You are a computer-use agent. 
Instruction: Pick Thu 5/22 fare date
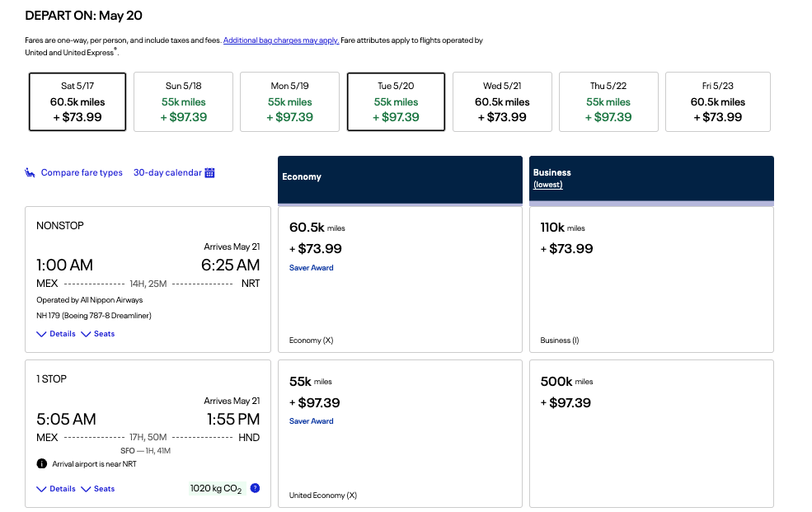pyautogui.click(x=608, y=101)
